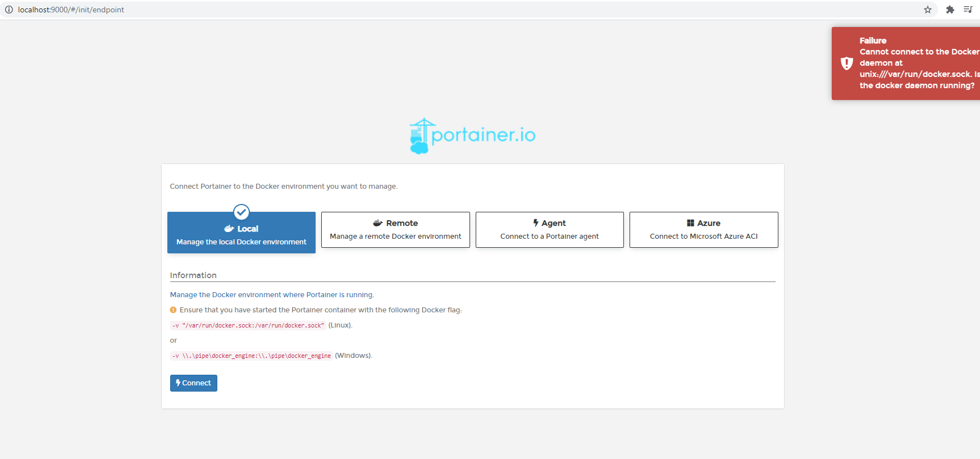The width and height of the screenshot is (980, 459).
Task: Click the Windows docker_engine pipe code snippet
Action: tap(252, 356)
